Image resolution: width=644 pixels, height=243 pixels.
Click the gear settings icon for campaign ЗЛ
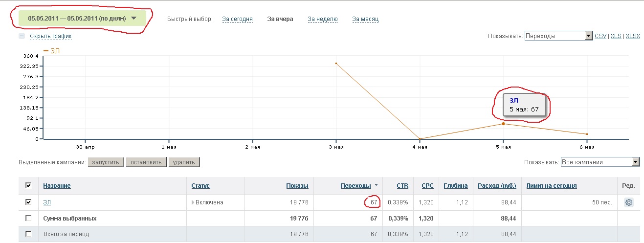[629, 202]
